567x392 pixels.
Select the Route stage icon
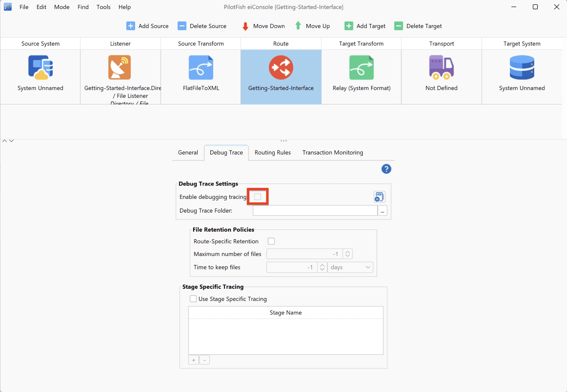click(x=281, y=67)
